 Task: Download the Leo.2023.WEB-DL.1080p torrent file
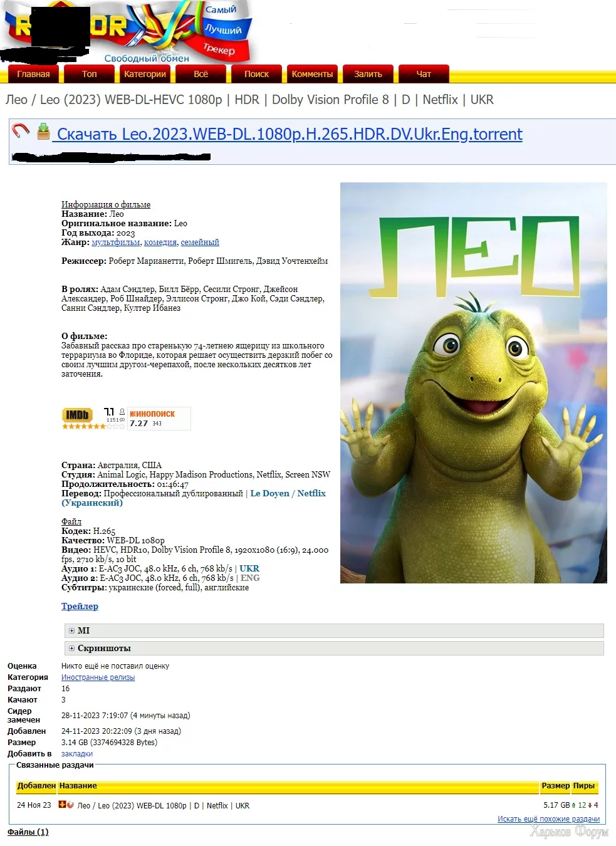coord(289,133)
